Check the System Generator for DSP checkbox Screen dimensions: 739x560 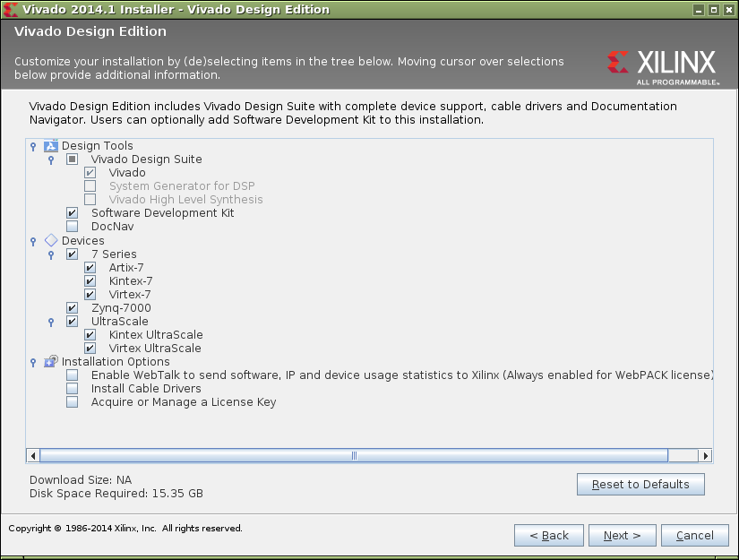pos(90,186)
